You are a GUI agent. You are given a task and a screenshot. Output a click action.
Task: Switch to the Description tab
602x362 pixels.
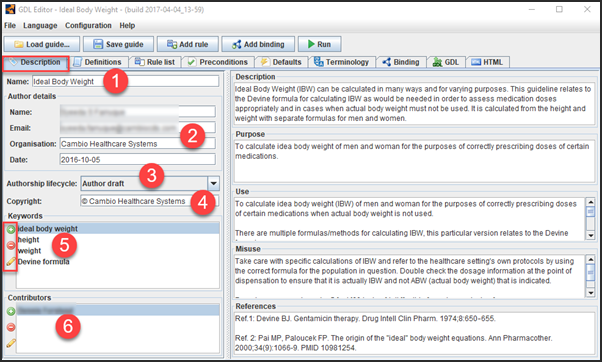pyautogui.click(x=36, y=62)
